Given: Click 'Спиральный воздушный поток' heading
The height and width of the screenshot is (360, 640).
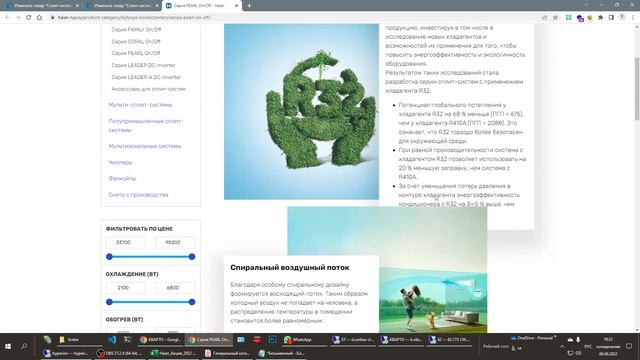Looking at the screenshot, I should tap(289, 268).
